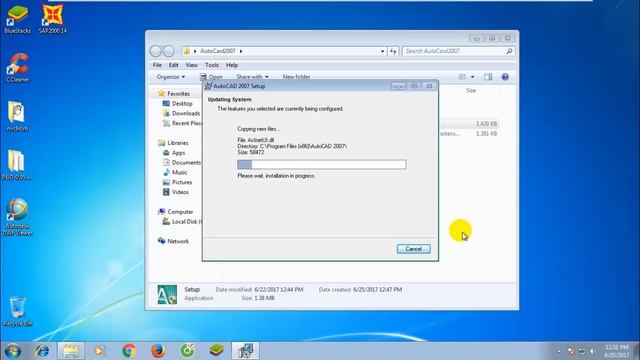Select the file row showing 1,381 KB
Screen dimensions: 640x360
tap(469, 133)
